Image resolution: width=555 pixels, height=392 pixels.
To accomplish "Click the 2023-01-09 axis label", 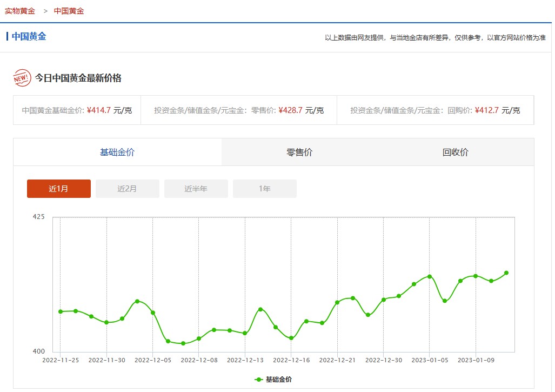I will pyautogui.click(x=476, y=360).
